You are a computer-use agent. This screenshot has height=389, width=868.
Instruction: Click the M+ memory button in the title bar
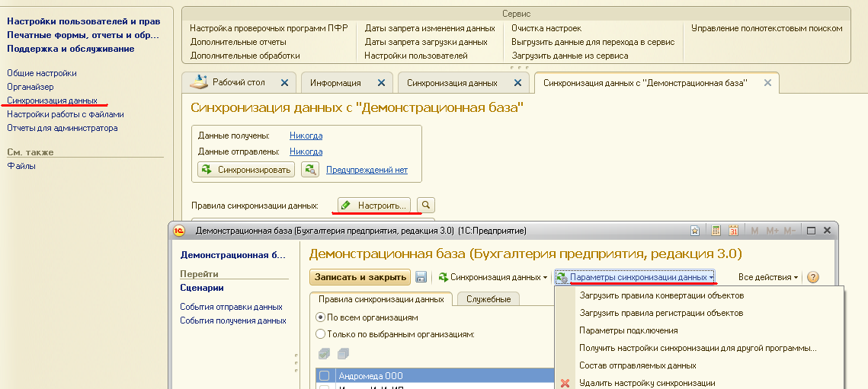(x=772, y=231)
